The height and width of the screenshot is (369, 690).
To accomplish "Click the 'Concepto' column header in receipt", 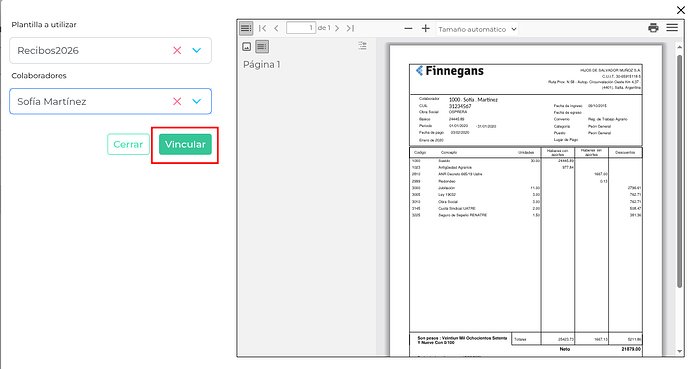I will coord(449,153).
